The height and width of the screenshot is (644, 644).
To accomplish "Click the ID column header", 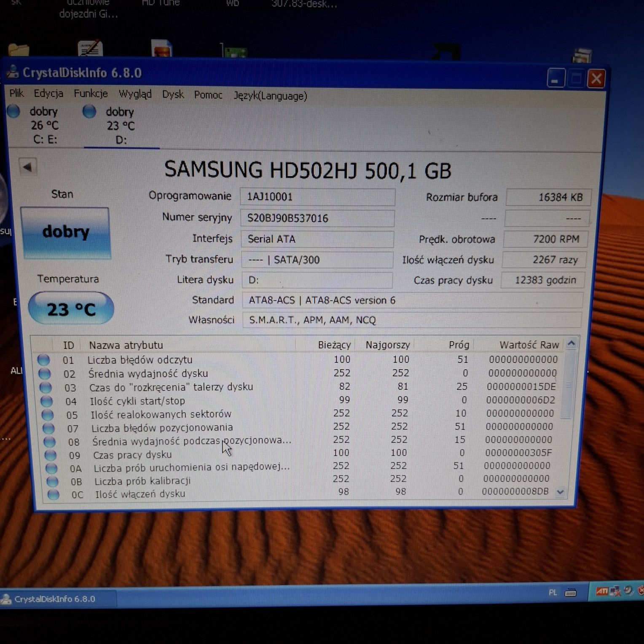I will (x=68, y=345).
